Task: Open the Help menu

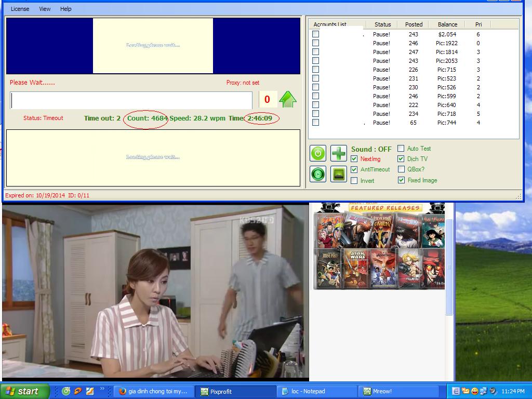Action: coord(66,9)
